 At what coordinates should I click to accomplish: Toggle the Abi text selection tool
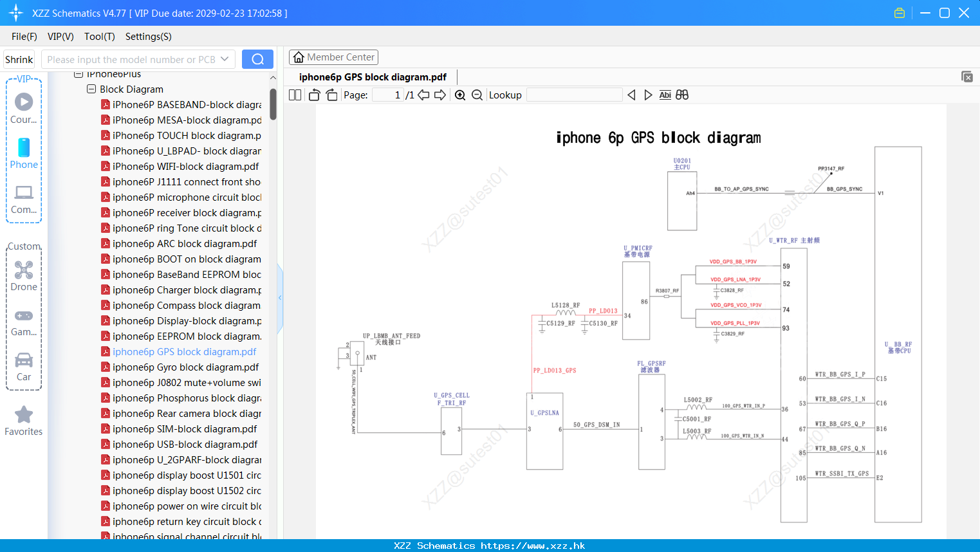(x=665, y=95)
